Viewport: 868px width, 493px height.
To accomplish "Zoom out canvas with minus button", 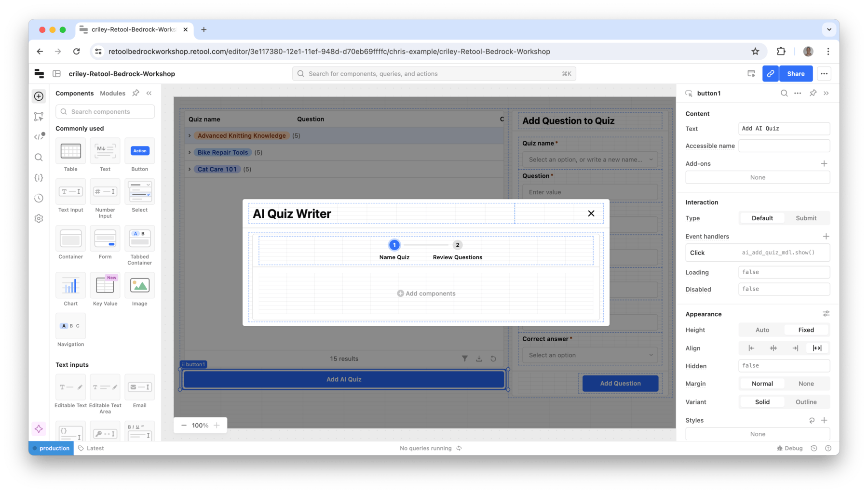I will coord(184,425).
